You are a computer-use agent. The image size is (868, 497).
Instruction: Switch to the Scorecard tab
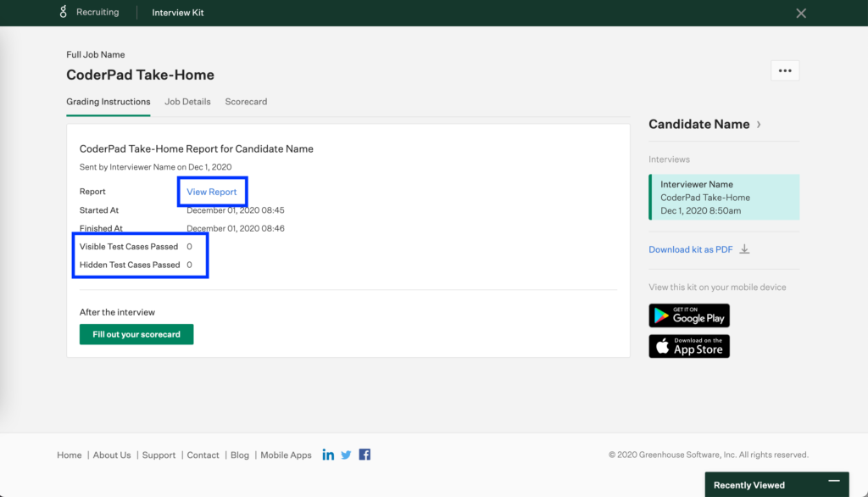point(246,101)
